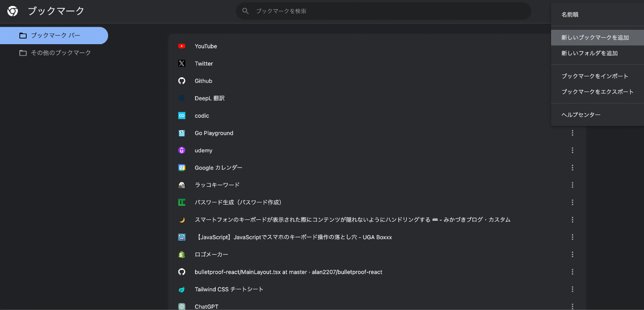Select the パスワード生成（パスワード作成） title
Image resolution: width=644 pixels, height=310 pixels.
238,202
